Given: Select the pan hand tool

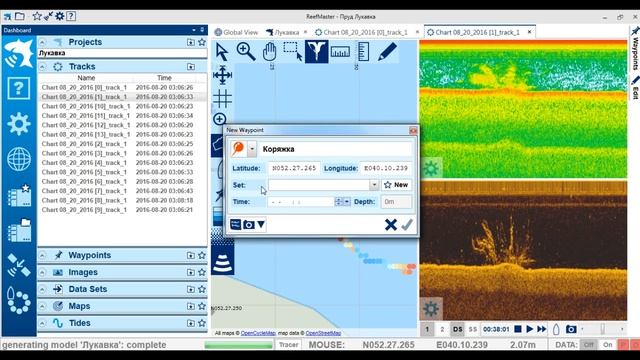Looking at the screenshot, I should coord(269,52).
